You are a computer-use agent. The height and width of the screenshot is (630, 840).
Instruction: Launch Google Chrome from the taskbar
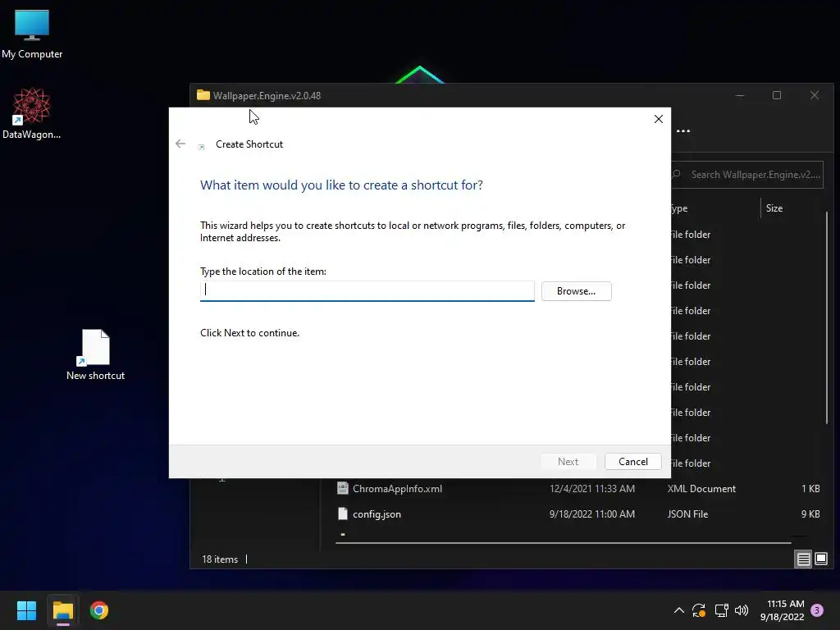(x=99, y=610)
